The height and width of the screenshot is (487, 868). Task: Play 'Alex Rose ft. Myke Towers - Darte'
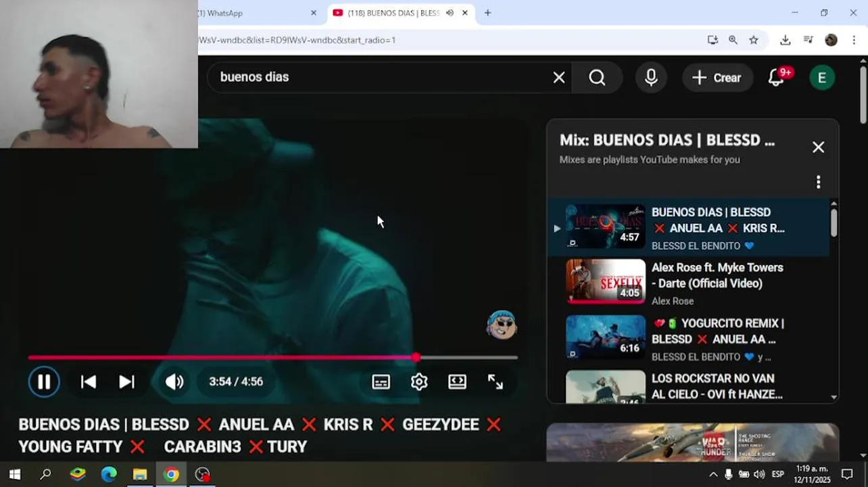688,283
